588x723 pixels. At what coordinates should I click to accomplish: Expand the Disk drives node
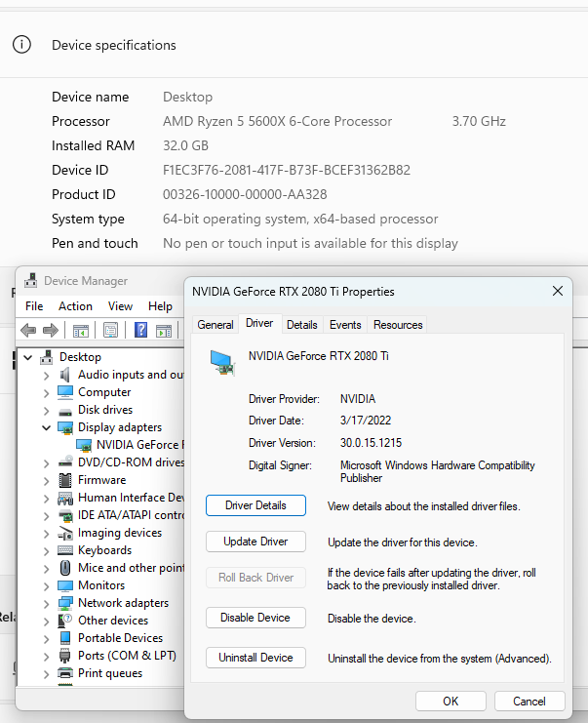pyautogui.click(x=46, y=411)
